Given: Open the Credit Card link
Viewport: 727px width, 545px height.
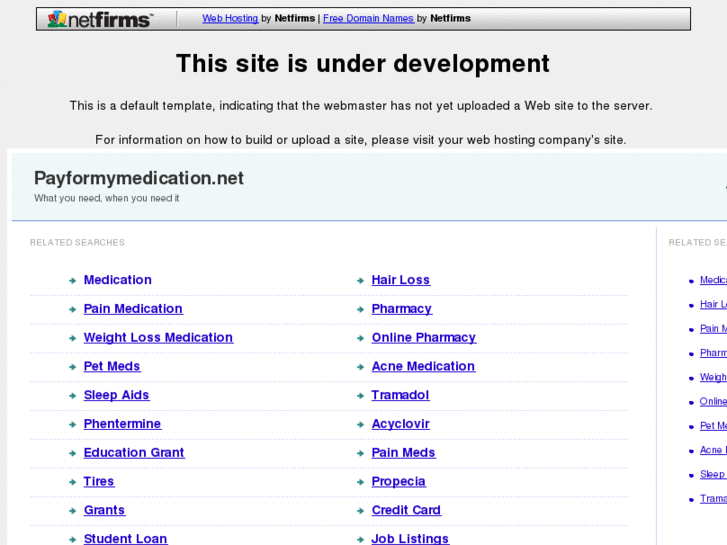Looking at the screenshot, I should pos(406,510).
